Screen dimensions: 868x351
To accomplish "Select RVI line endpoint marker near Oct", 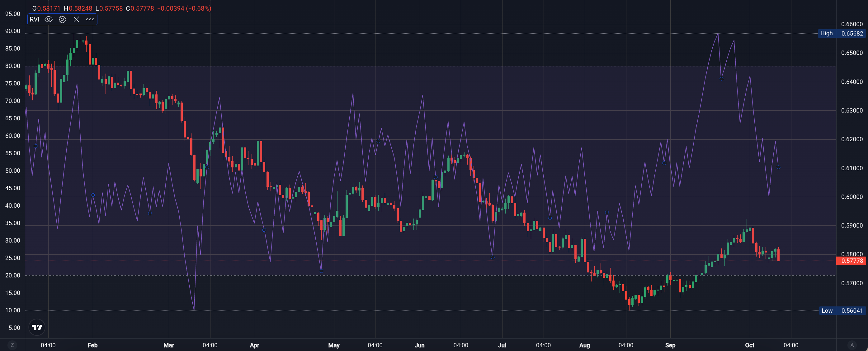I will point(778,167).
